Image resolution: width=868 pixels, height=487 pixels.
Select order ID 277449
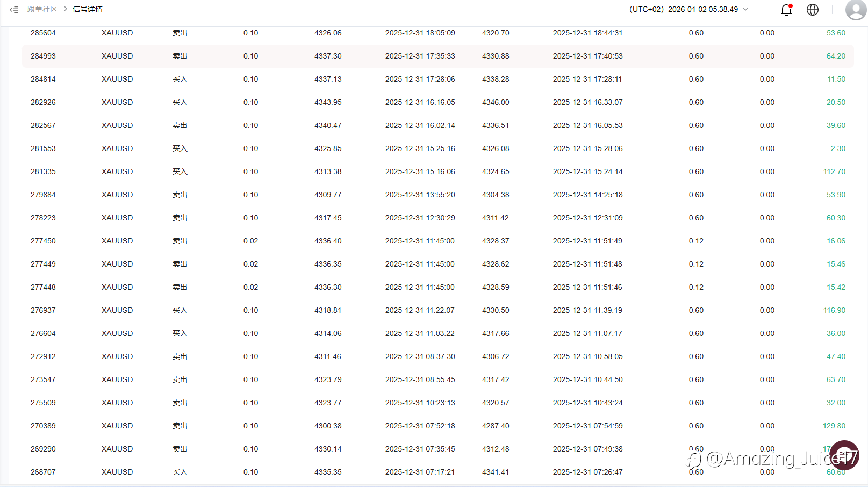(43, 264)
